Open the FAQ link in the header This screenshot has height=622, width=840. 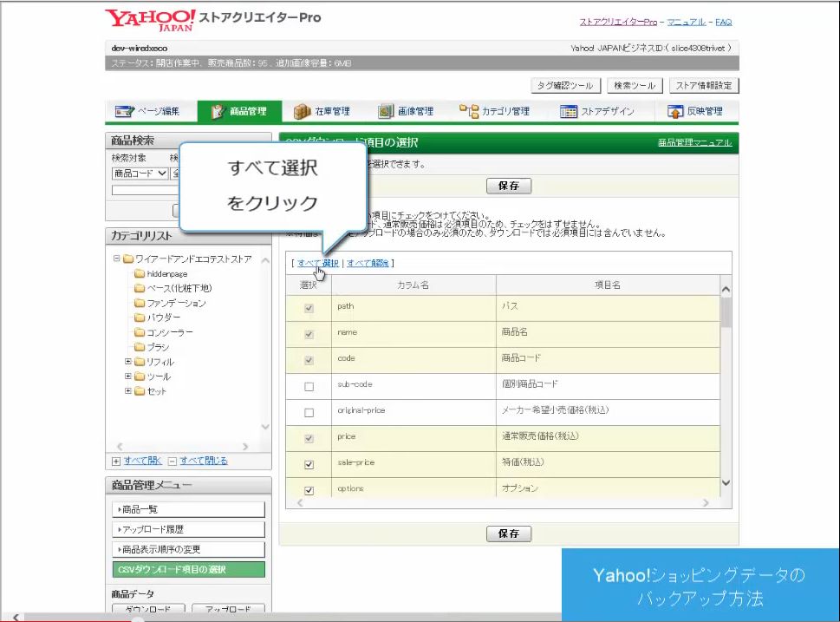click(x=723, y=22)
